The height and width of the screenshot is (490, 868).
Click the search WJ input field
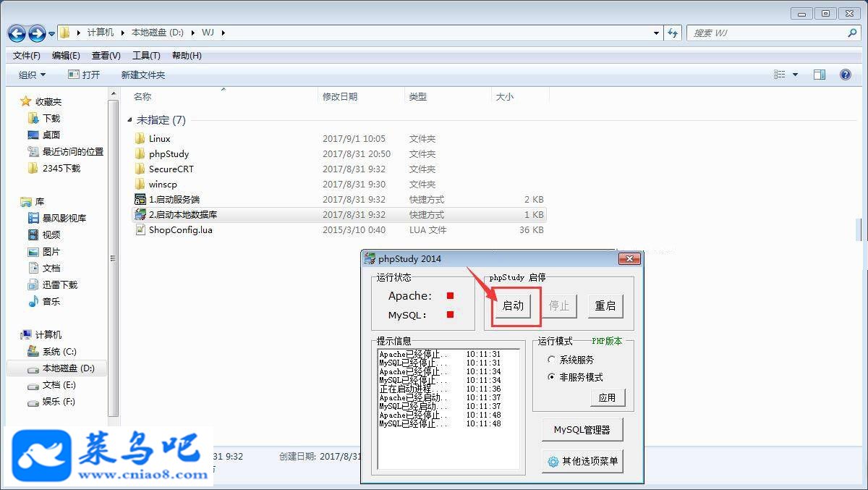773,33
